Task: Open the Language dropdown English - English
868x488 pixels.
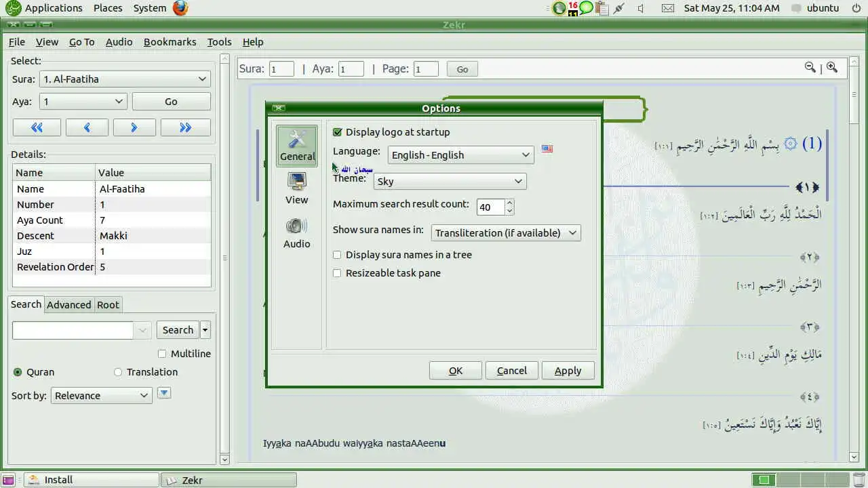Action: coord(461,155)
